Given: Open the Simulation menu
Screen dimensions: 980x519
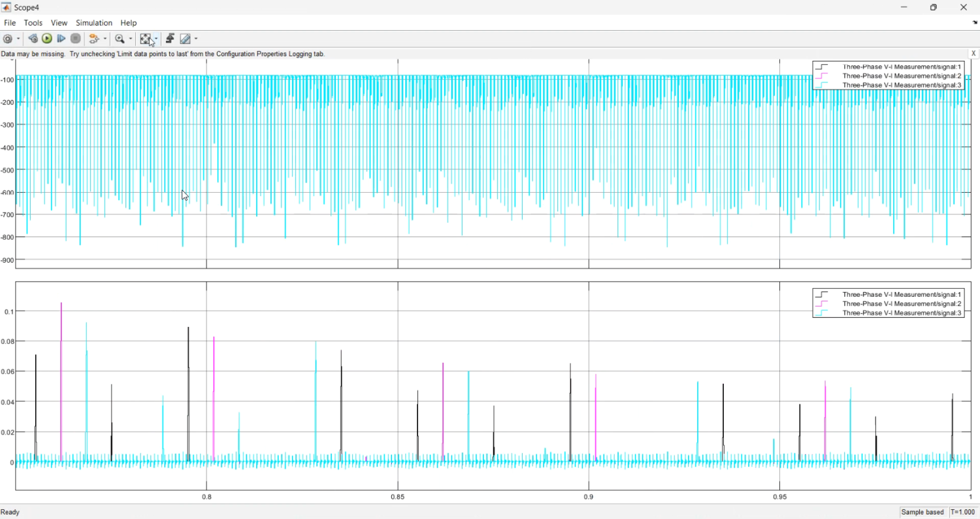Looking at the screenshot, I should point(94,23).
